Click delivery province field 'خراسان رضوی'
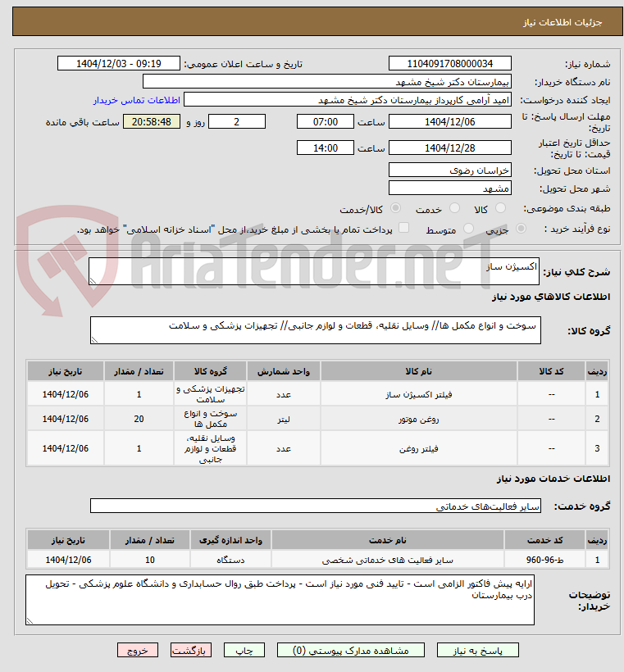624x672 pixels. pos(450,170)
